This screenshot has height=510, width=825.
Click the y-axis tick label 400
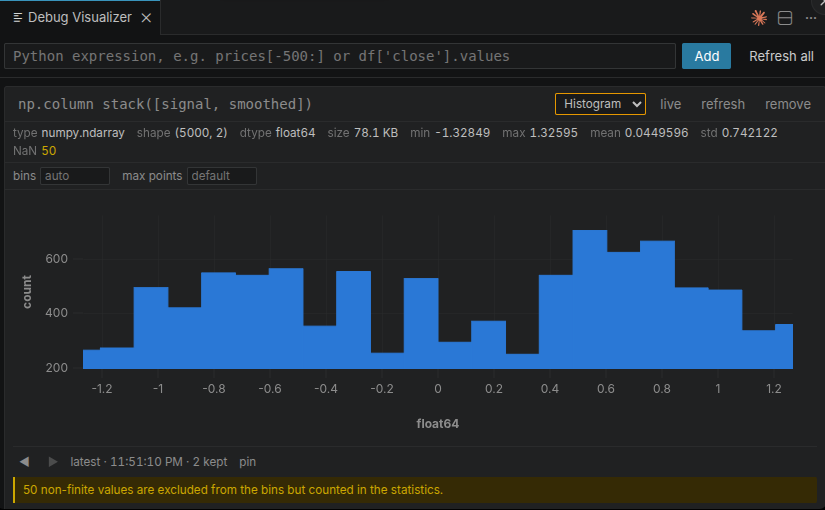click(56, 313)
